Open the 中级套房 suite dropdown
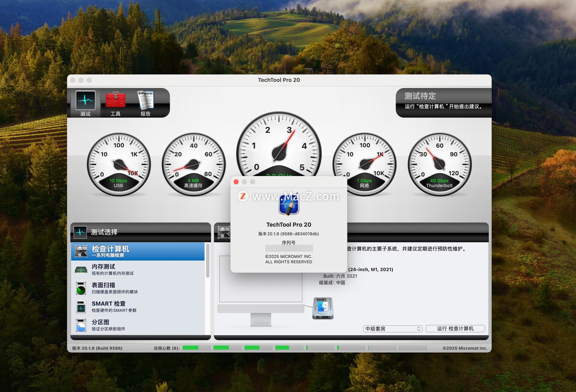The width and height of the screenshot is (576, 392). 393,329
